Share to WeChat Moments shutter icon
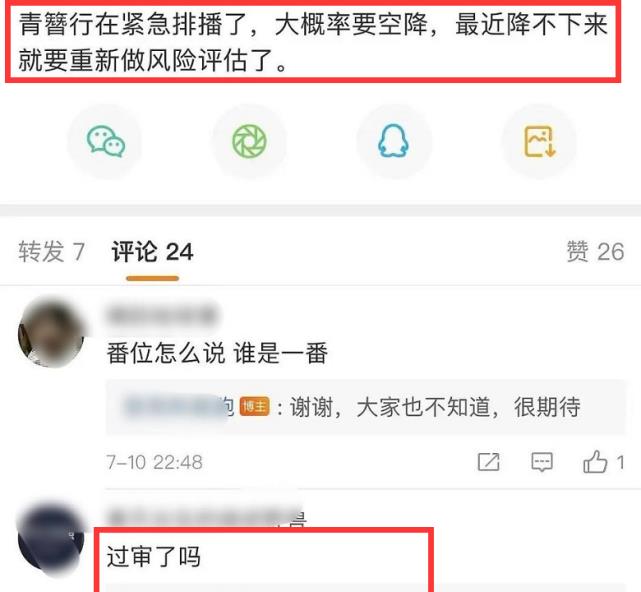Image resolution: width=641 pixels, height=592 pixels. (x=249, y=141)
